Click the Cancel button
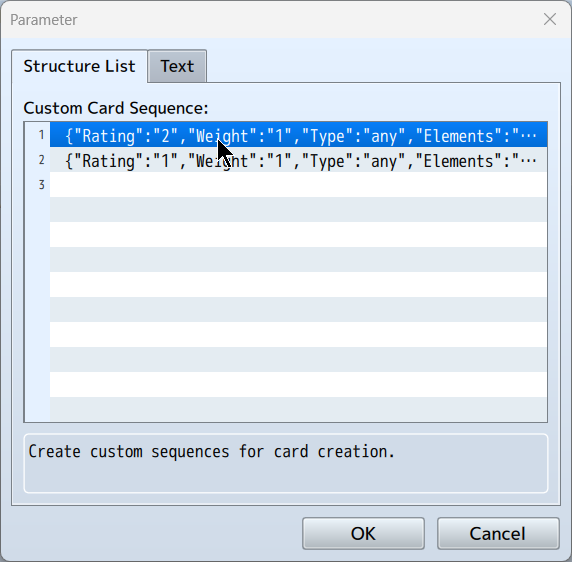 [x=498, y=534]
